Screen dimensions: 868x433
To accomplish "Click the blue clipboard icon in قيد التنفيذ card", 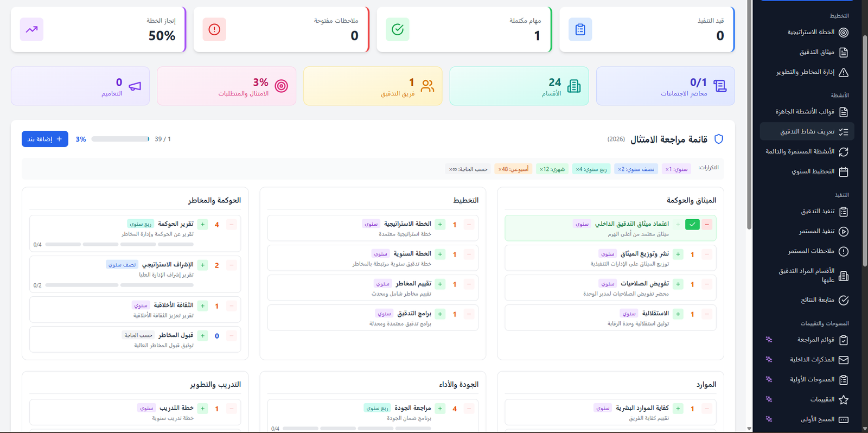I will 580,29.
